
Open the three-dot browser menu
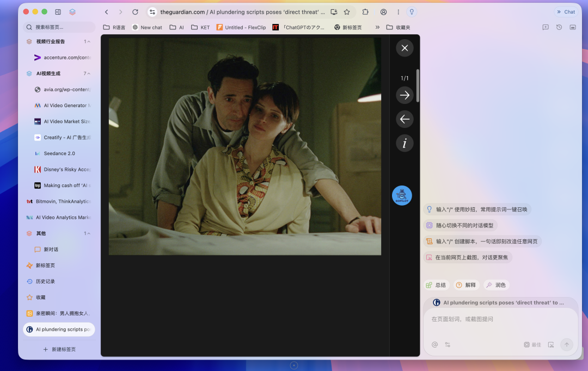[398, 12]
